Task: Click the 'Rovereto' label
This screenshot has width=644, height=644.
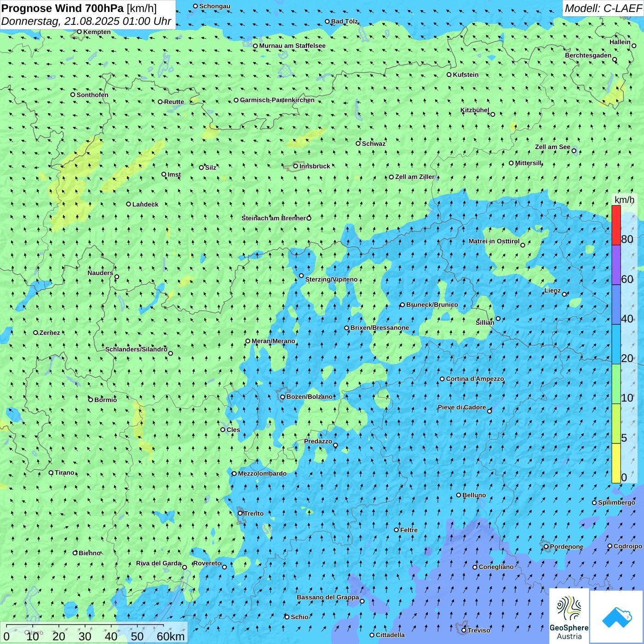Action: [x=207, y=563]
